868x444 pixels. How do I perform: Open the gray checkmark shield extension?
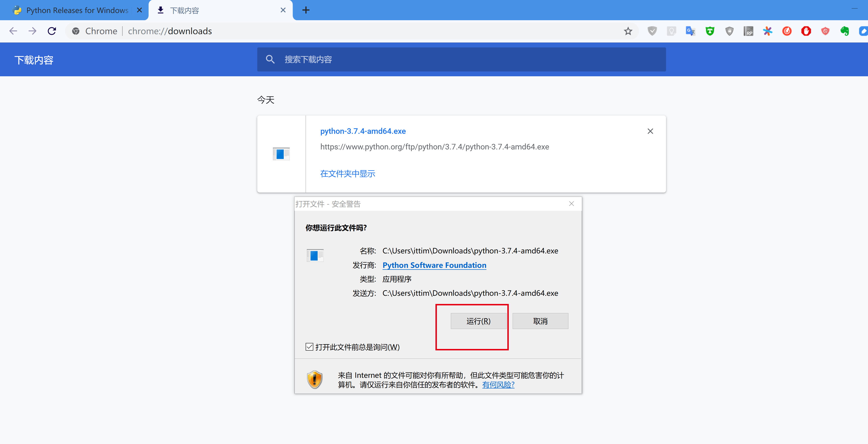pyautogui.click(x=652, y=31)
